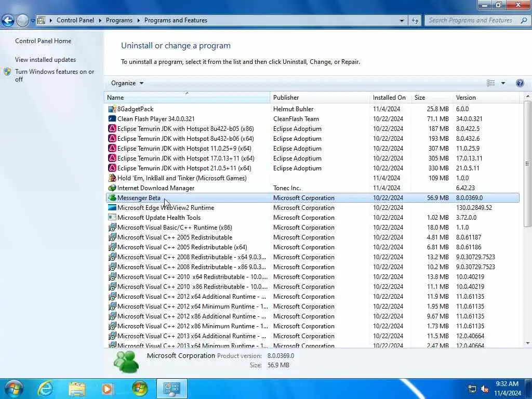Open the address bar history dropdown
This screenshot has width=532, height=399.
point(402,20)
